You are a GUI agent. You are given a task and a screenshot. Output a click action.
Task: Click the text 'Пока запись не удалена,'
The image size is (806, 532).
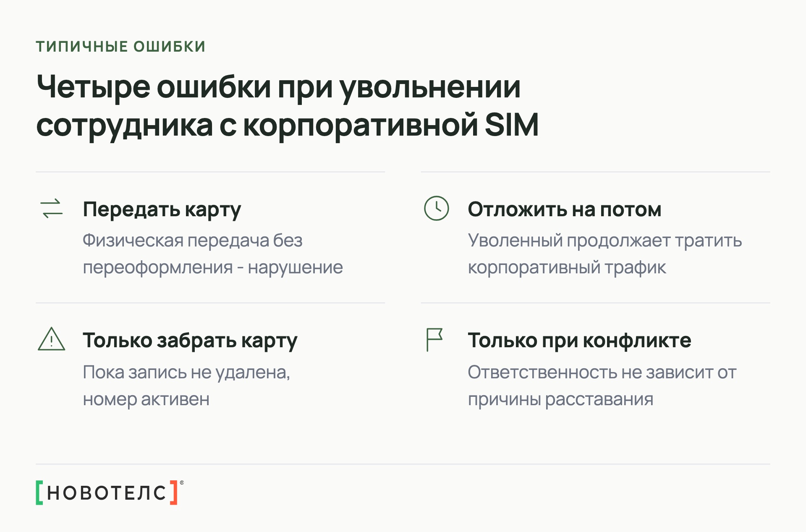click(186, 372)
